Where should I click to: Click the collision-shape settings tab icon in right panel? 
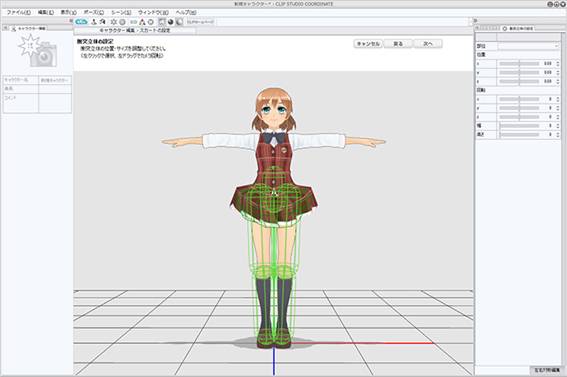coord(505,28)
